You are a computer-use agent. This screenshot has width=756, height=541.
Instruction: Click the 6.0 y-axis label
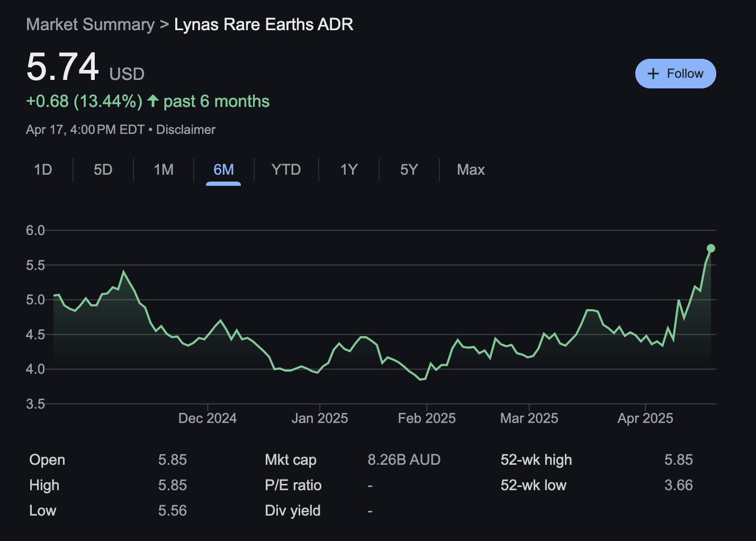[x=35, y=230]
